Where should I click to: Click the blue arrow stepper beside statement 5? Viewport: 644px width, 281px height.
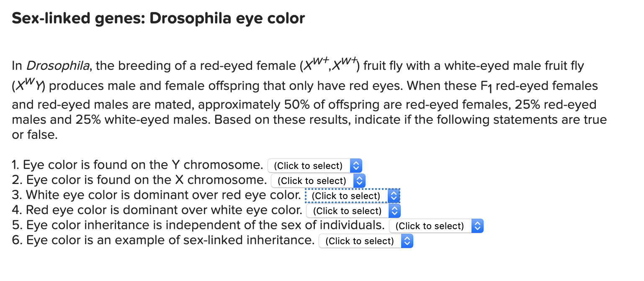point(478,226)
